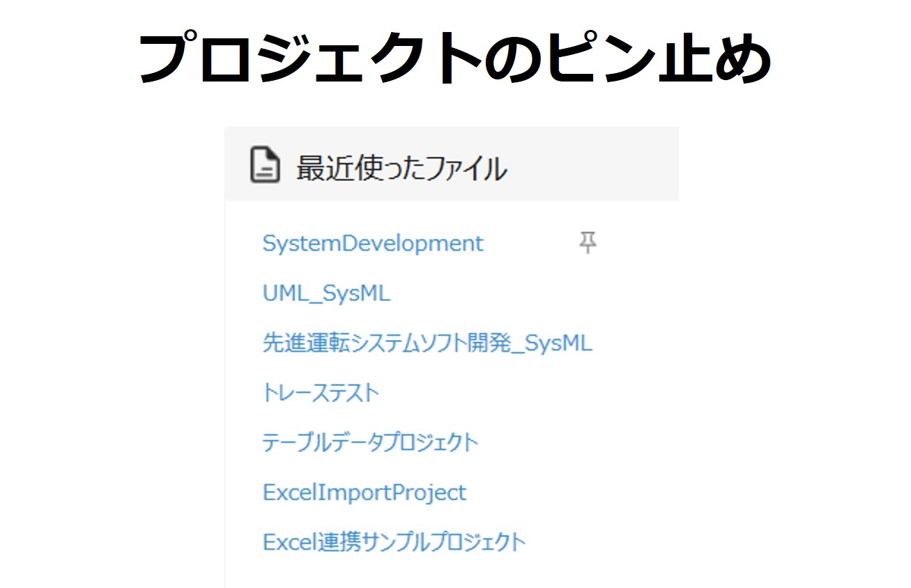The width and height of the screenshot is (911, 588).
Task: Open the Excel連携サンプルプロジェクト link
Action: click(394, 542)
